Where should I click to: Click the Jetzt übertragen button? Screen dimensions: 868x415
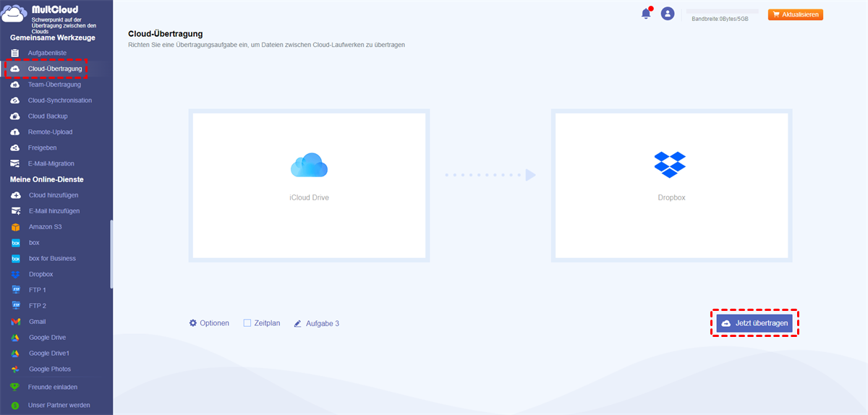pyautogui.click(x=755, y=323)
